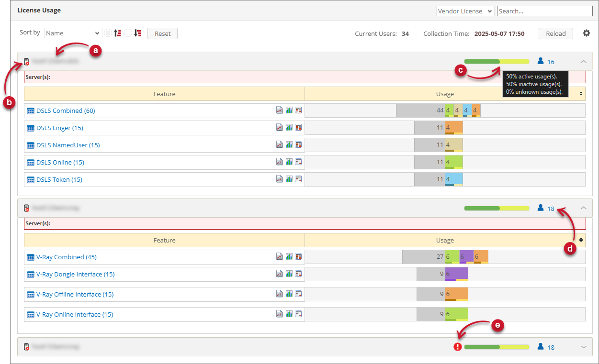Select the descending sort radio button

tap(128, 33)
